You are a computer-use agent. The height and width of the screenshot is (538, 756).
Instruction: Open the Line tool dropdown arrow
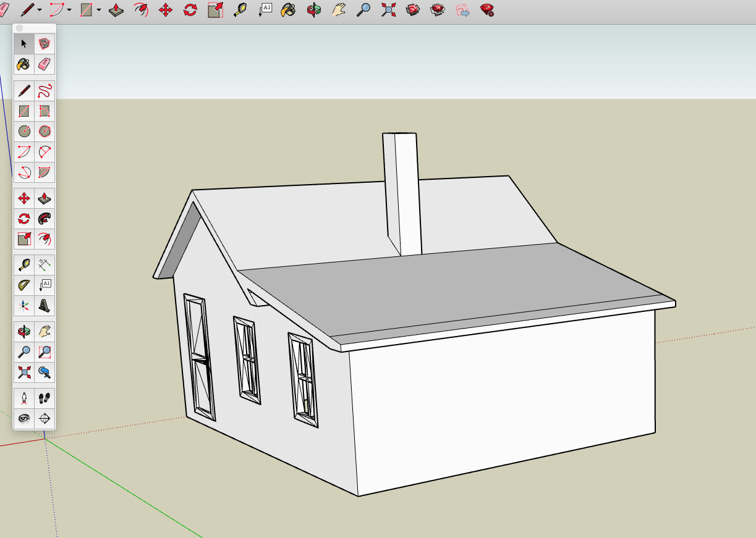pyautogui.click(x=40, y=10)
